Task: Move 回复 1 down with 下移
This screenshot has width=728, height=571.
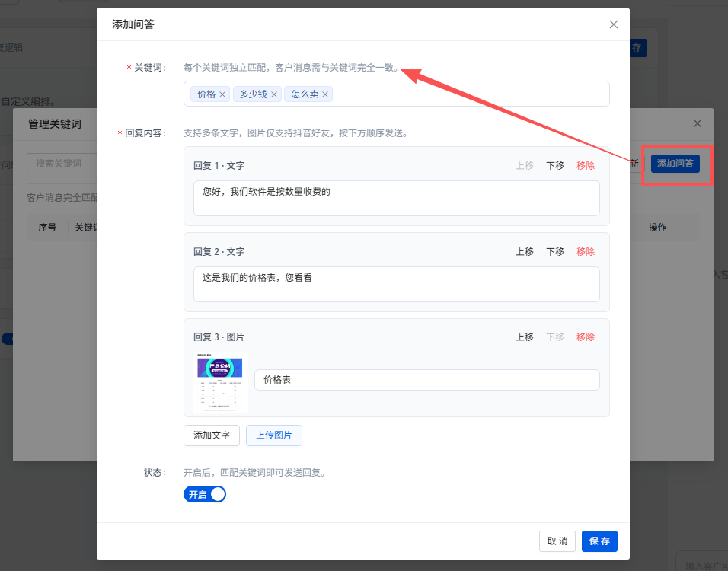Action: coord(555,166)
